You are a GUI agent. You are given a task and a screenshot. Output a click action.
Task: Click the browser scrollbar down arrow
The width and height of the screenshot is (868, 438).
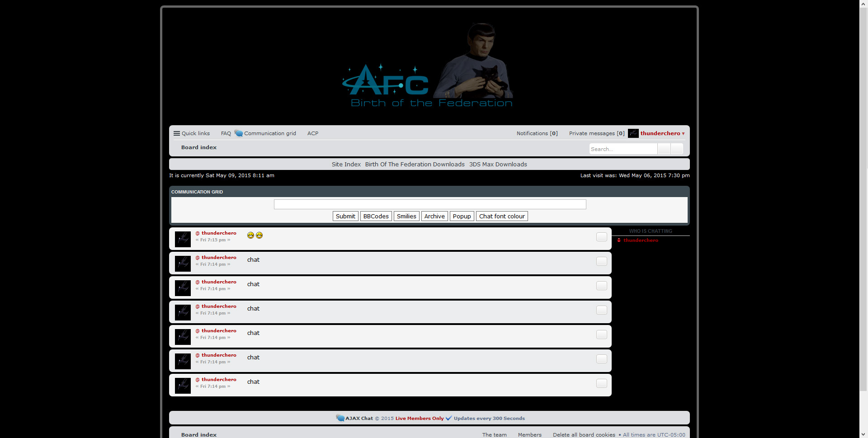tap(863, 434)
